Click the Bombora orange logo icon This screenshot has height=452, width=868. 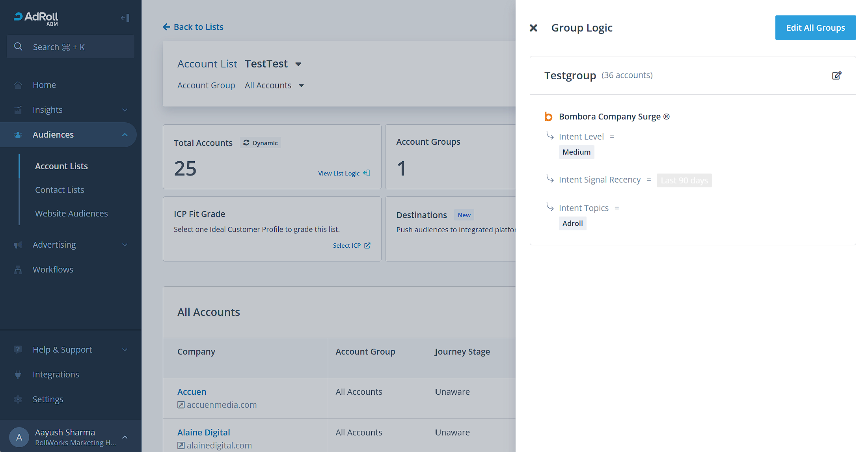[548, 117]
